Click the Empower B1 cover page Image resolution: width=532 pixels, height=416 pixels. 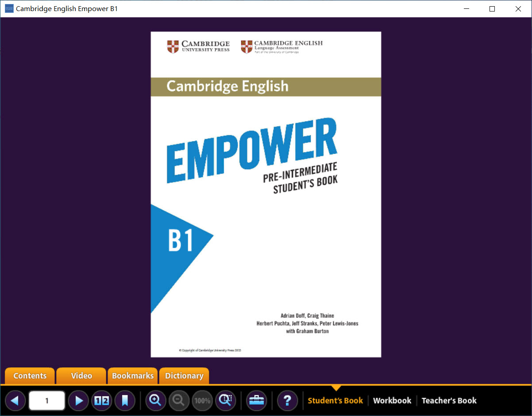266,194
